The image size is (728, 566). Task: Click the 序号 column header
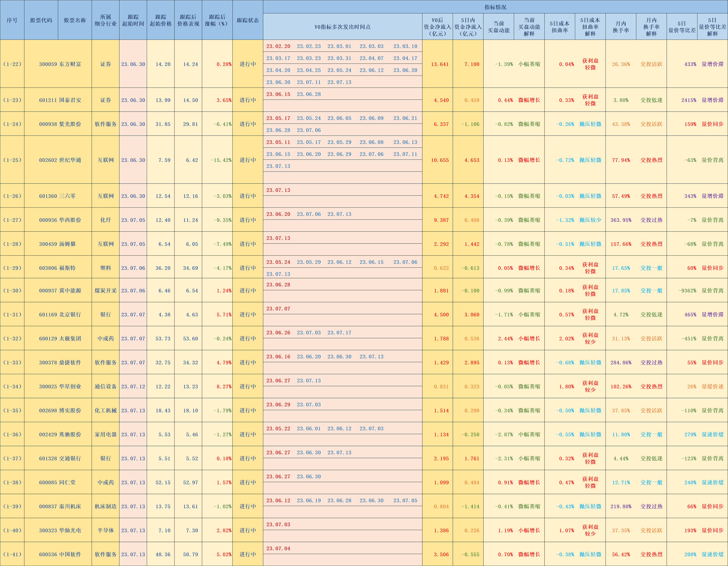click(12, 20)
